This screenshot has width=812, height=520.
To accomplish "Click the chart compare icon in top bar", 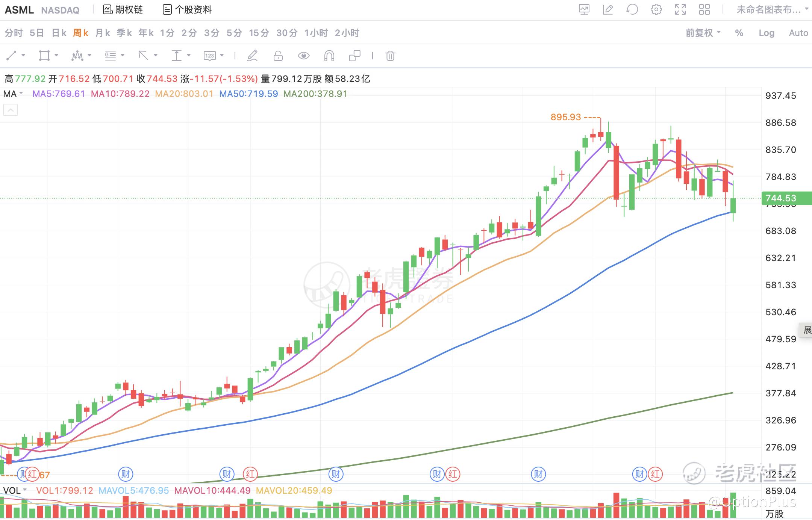I will pyautogui.click(x=584, y=10).
